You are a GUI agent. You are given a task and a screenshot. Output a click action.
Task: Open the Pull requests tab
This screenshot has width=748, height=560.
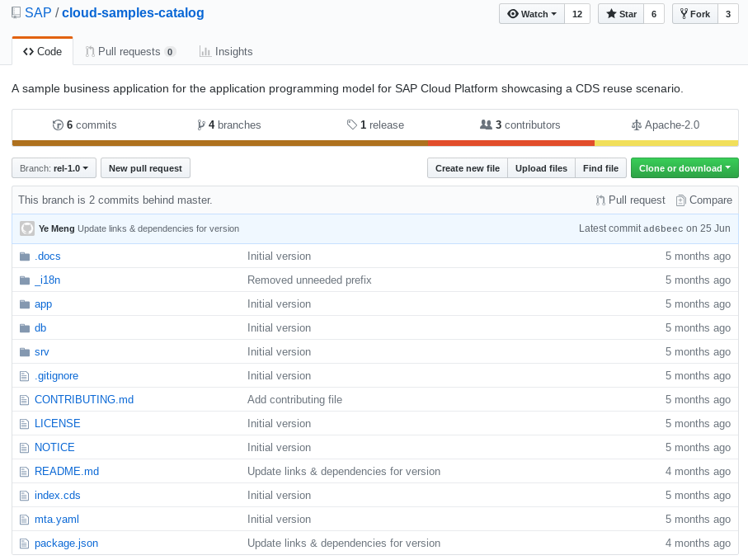(130, 51)
